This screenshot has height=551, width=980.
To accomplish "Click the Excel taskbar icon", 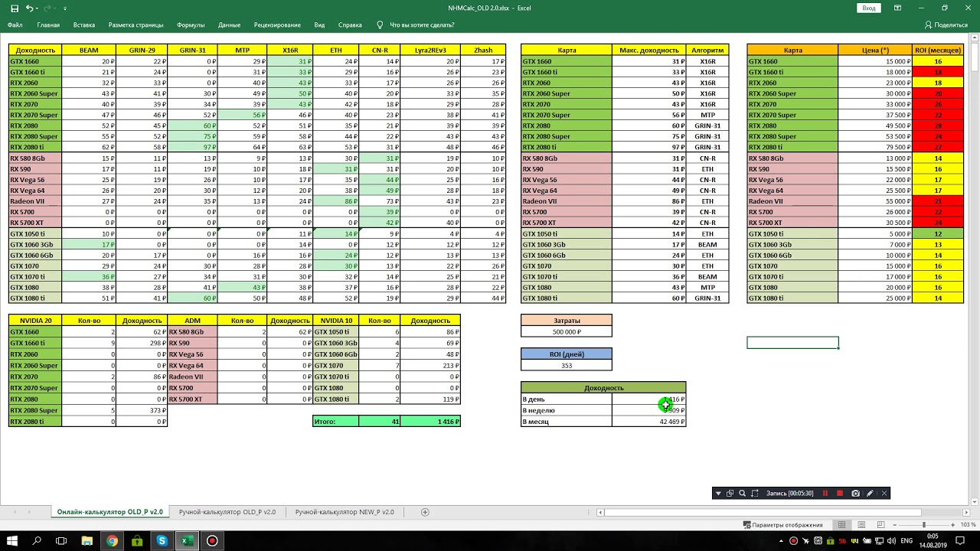I will coord(187,541).
